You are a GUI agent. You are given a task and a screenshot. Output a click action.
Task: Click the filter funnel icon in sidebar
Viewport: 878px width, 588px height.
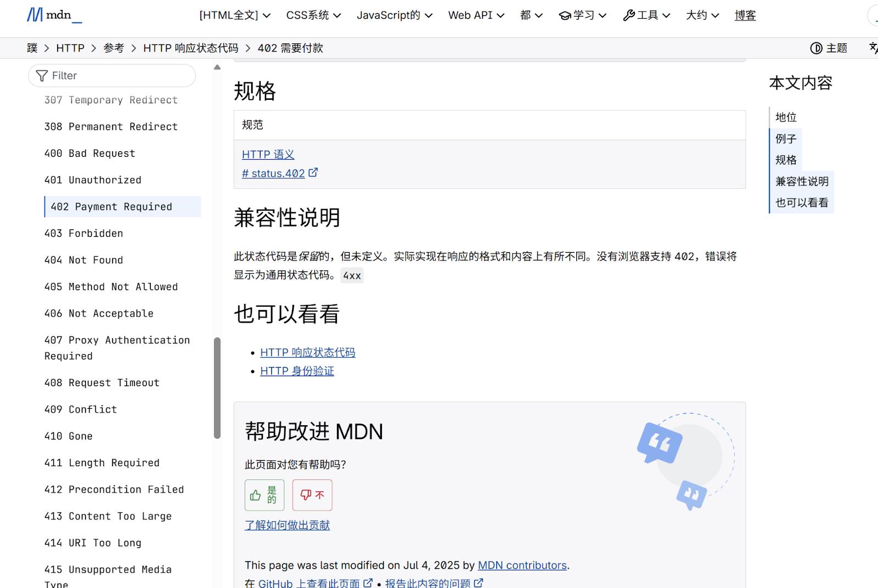pos(42,76)
